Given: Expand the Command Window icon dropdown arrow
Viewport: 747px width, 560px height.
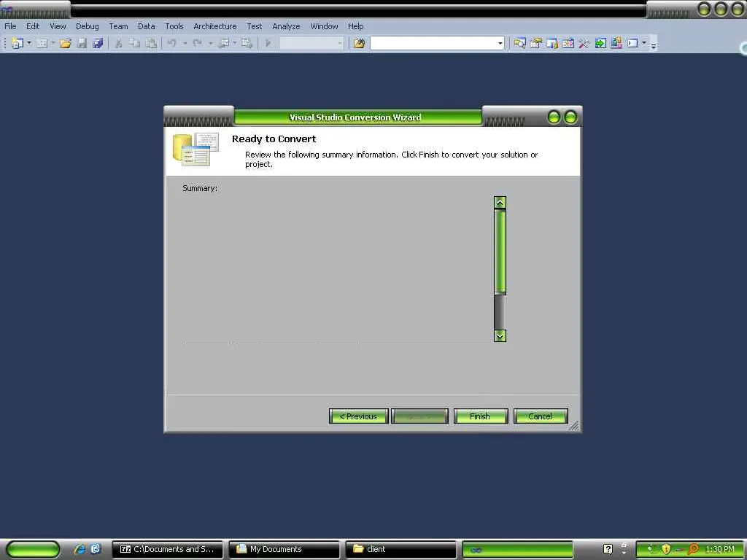Looking at the screenshot, I should click(644, 43).
